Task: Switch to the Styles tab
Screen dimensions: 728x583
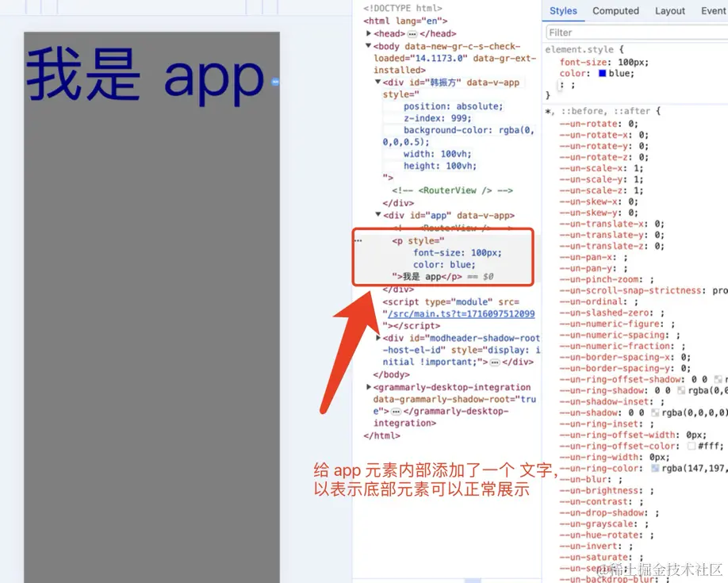Action: click(x=563, y=10)
